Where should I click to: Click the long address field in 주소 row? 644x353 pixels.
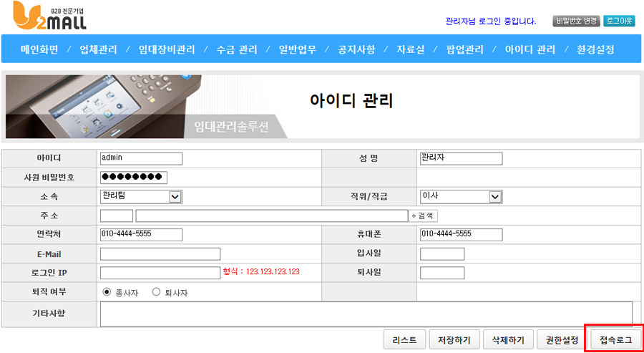[x=272, y=216]
